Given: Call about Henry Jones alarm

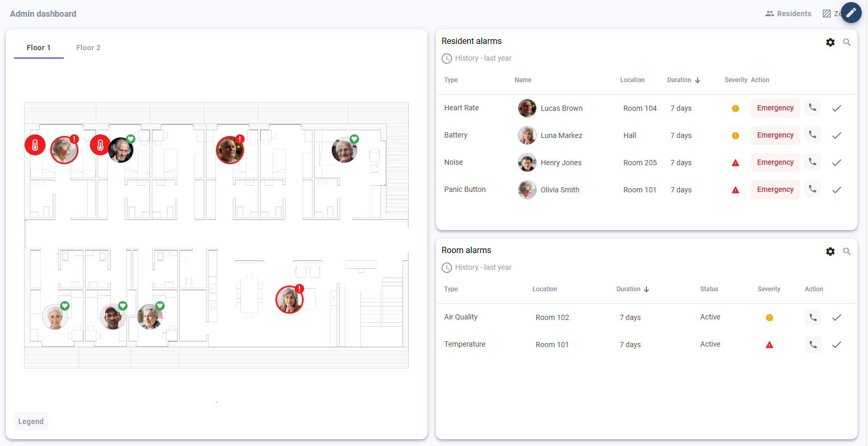Looking at the screenshot, I should [813, 162].
